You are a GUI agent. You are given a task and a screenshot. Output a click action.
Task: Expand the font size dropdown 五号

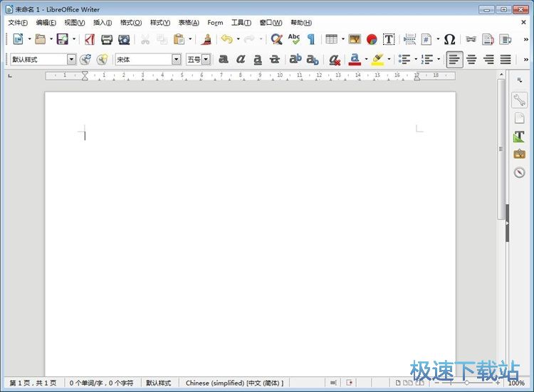tap(206, 60)
